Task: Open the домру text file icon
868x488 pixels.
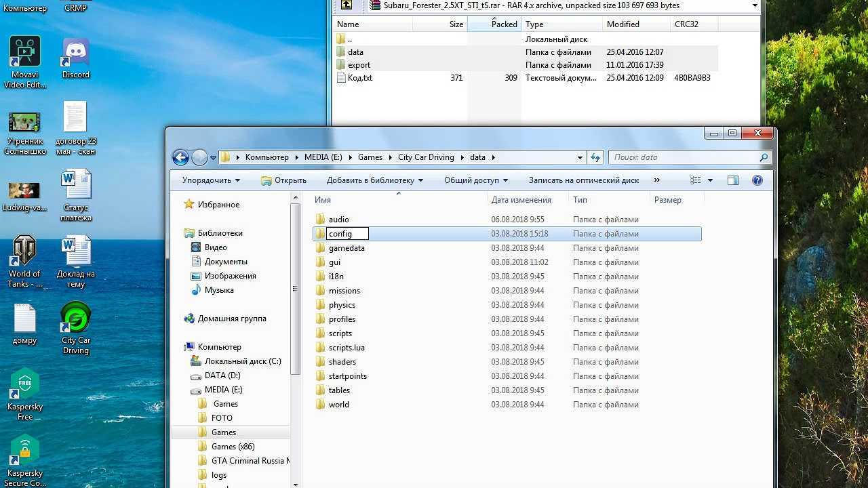Action: (25, 325)
